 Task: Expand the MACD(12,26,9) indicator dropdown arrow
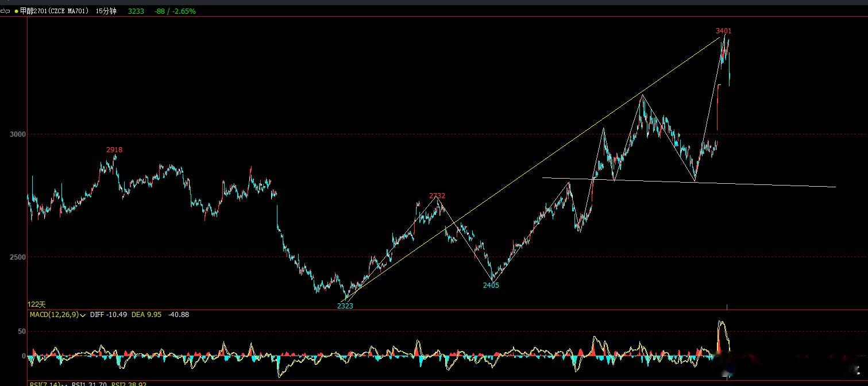(83, 315)
